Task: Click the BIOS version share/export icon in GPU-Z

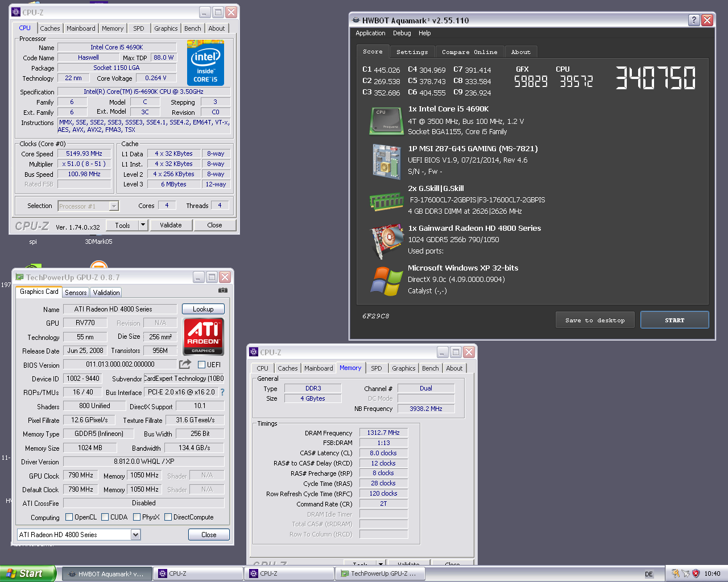Action: [x=185, y=364]
